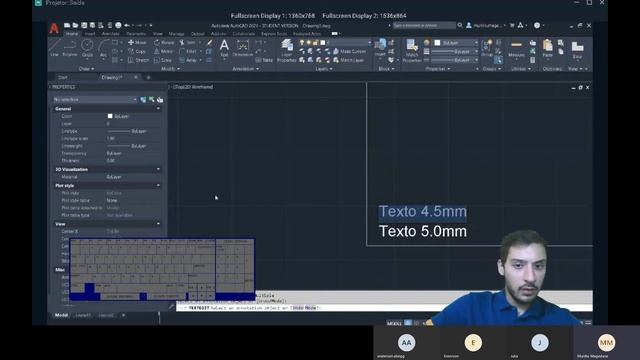Toggle PICKADD in Properties palette
640x360 pixels.
[x=143, y=100]
